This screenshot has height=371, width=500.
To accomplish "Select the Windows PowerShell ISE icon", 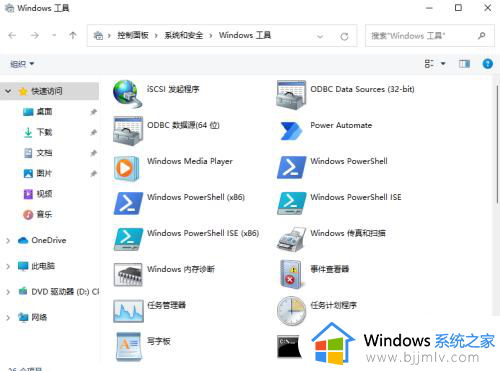I will pyautogui.click(x=292, y=203).
